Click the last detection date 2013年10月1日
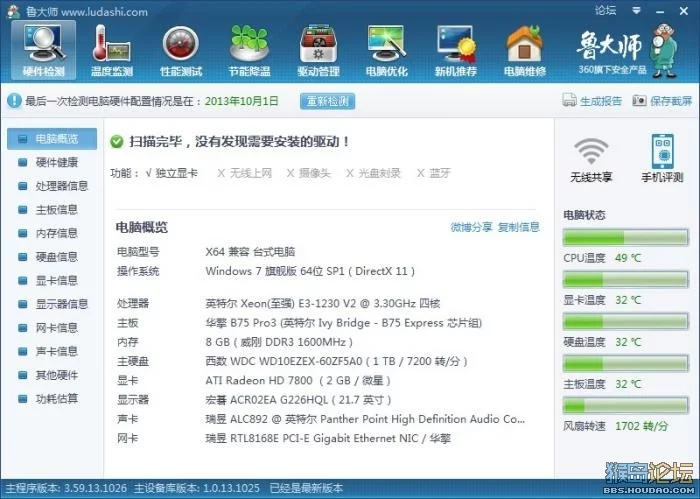Screen dimensions: 700x499 click(242, 101)
